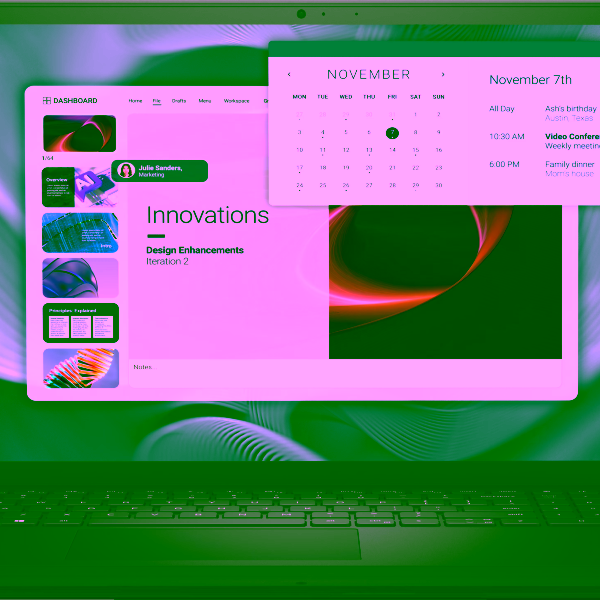This screenshot has height=600, width=600.
Task: Select the colorful spiral slide thumbnail
Action: (x=81, y=368)
